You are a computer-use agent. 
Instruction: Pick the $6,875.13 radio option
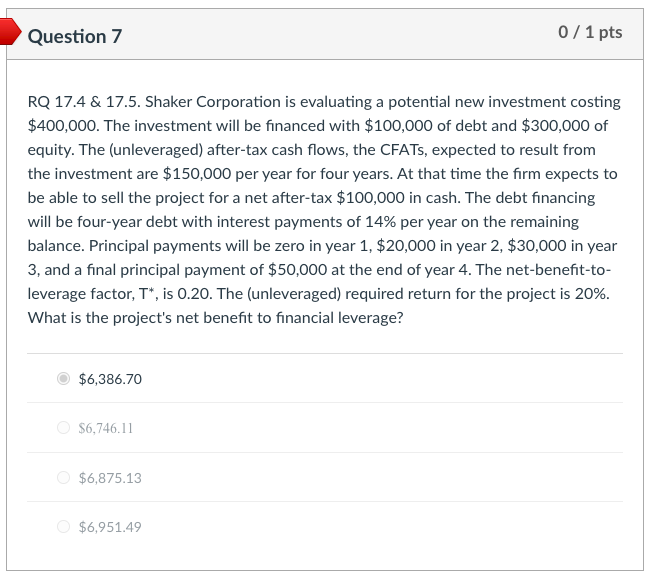click(64, 478)
